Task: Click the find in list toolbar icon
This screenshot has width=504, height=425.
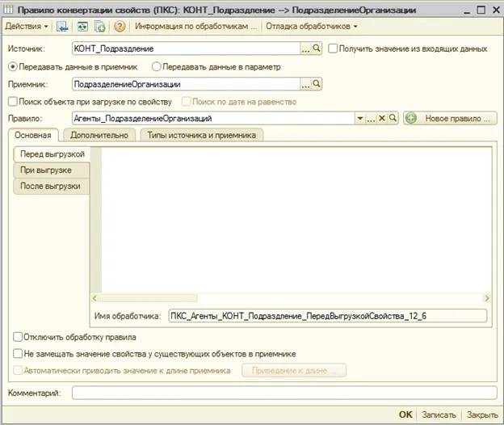Action: tap(62, 27)
